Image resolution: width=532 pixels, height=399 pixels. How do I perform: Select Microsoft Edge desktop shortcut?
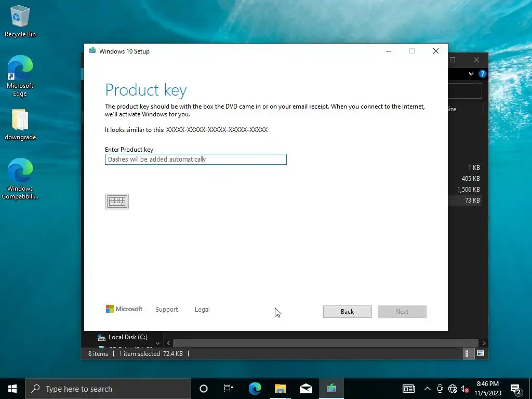20,76
